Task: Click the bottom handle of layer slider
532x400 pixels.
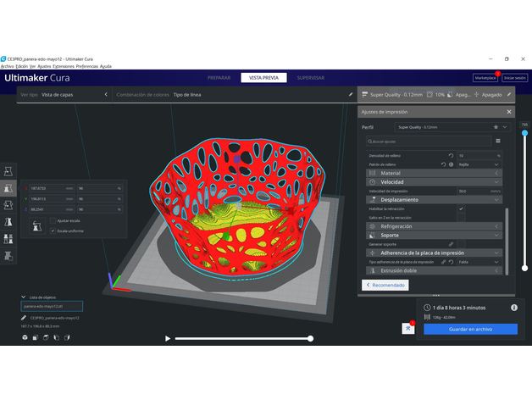Action: (x=525, y=269)
